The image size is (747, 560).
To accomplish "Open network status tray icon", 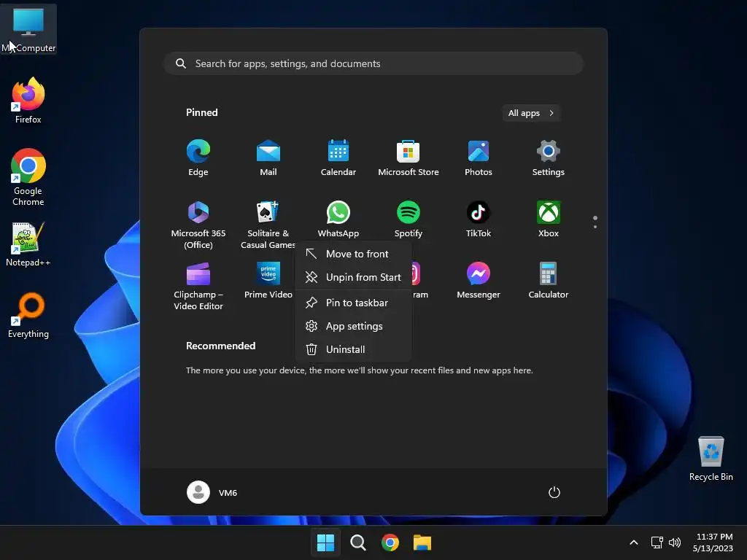I will coord(657,542).
